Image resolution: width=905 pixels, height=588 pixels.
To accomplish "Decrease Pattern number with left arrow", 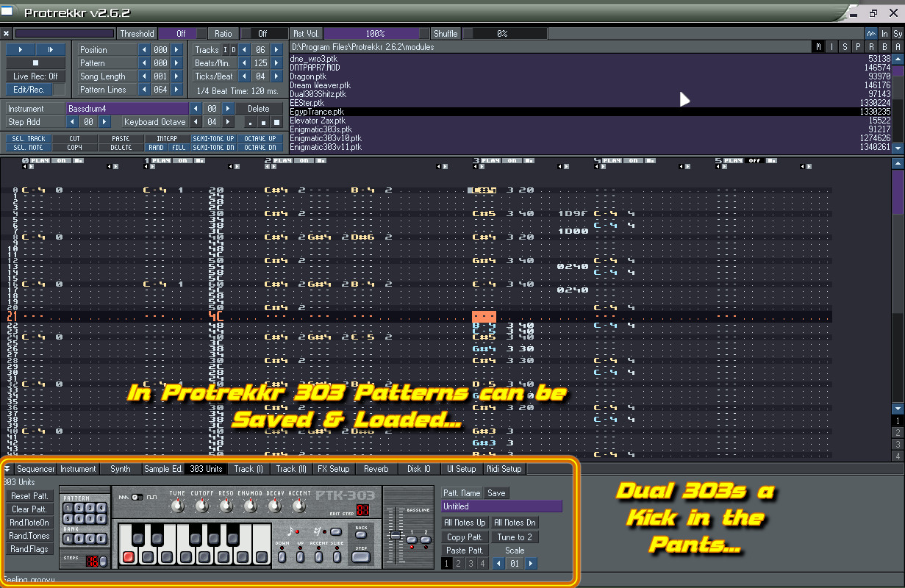I will [145, 63].
